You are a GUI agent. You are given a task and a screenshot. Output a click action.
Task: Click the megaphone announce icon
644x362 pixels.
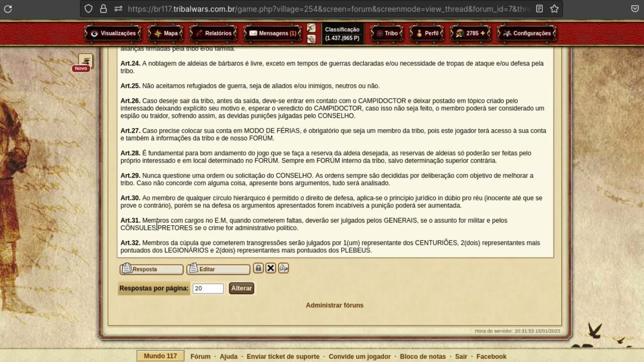point(283,268)
